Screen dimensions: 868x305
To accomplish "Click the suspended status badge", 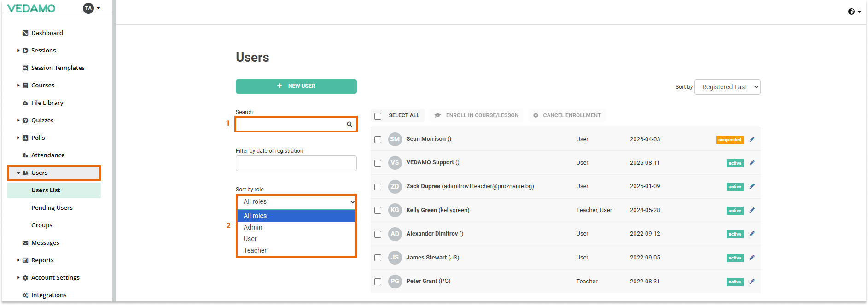I will (x=730, y=140).
